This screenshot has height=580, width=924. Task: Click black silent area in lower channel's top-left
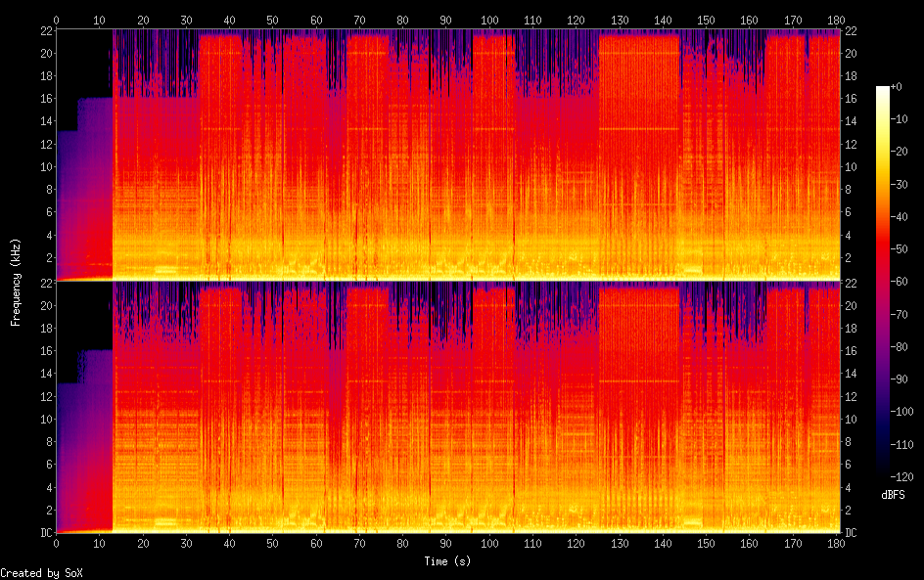[x=83, y=313]
